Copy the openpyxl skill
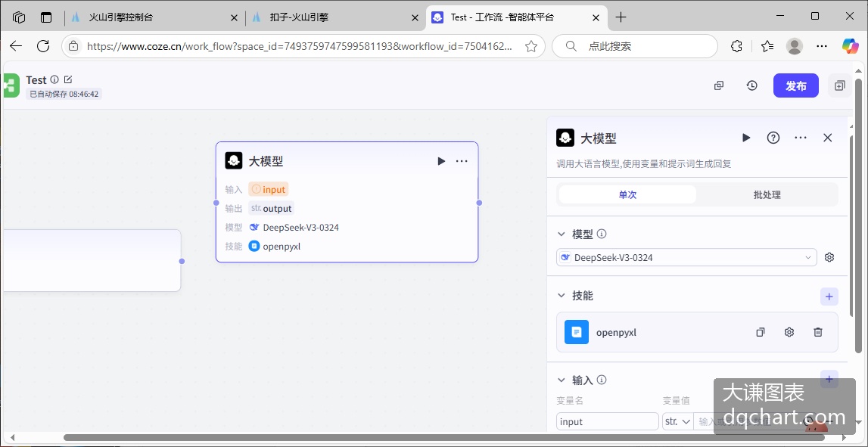Screen dimensions: 868x447 pos(761,332)
